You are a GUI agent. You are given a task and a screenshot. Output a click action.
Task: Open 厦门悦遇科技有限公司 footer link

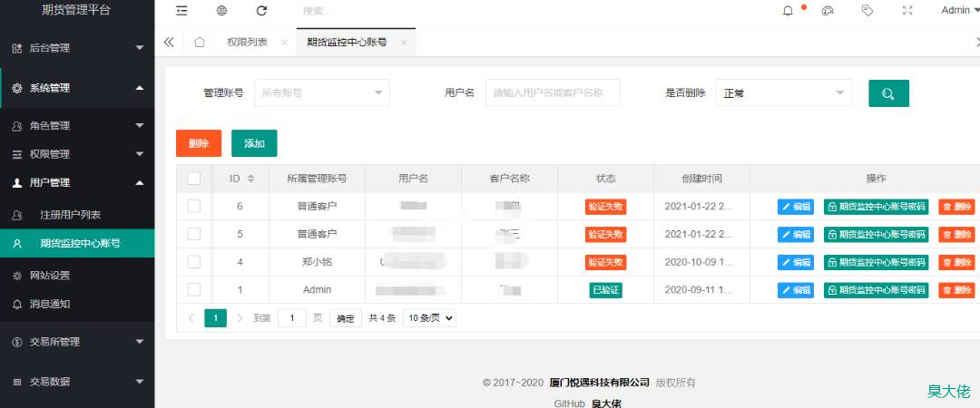coord(600,383)
